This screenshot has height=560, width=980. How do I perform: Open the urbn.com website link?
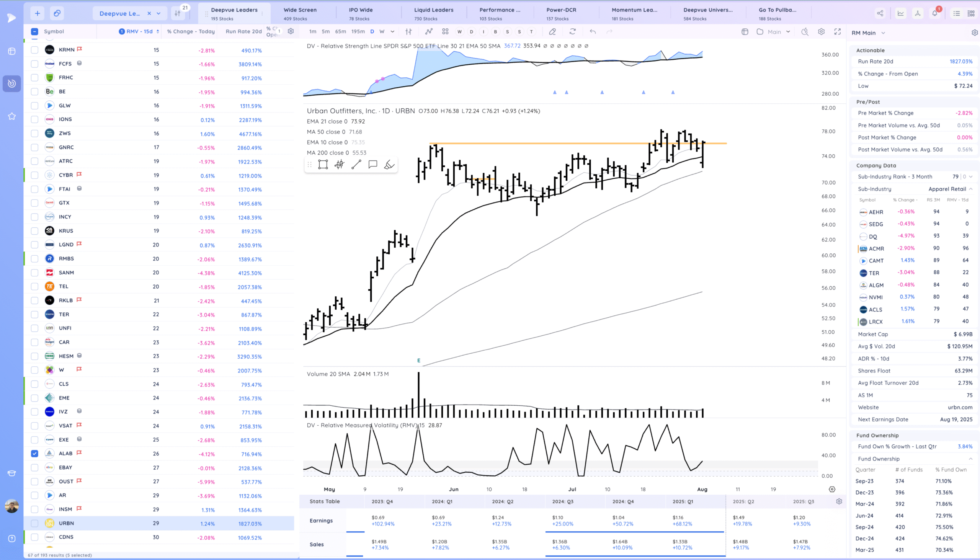pos(960,407)
